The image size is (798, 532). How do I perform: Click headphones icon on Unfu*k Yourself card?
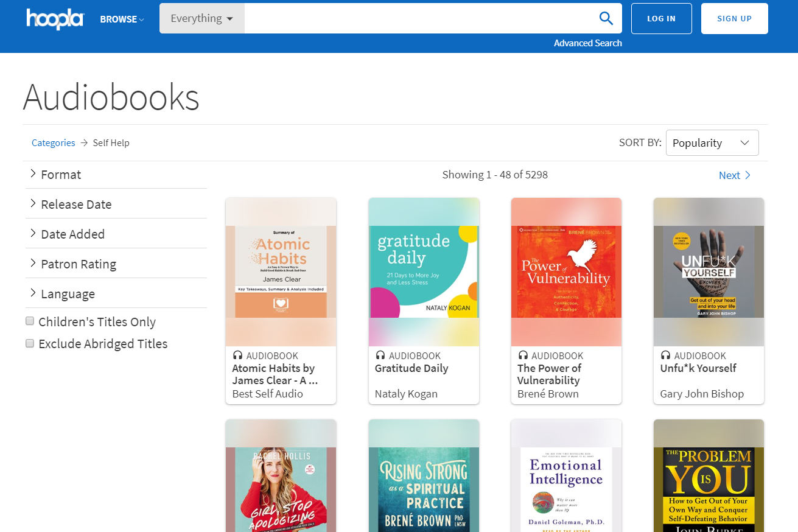pyautogui.click(x=665, y=355)
